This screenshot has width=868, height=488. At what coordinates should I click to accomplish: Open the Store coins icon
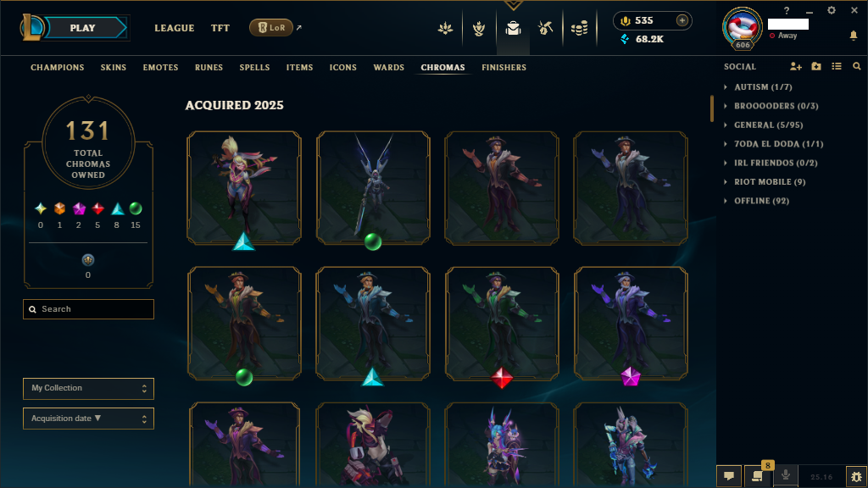pos(579,28)
